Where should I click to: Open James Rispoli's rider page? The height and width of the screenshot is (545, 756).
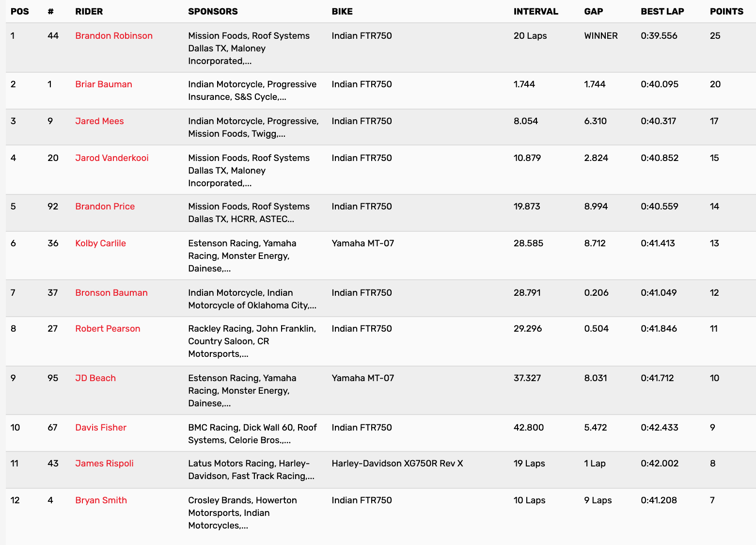click(104, 464)
